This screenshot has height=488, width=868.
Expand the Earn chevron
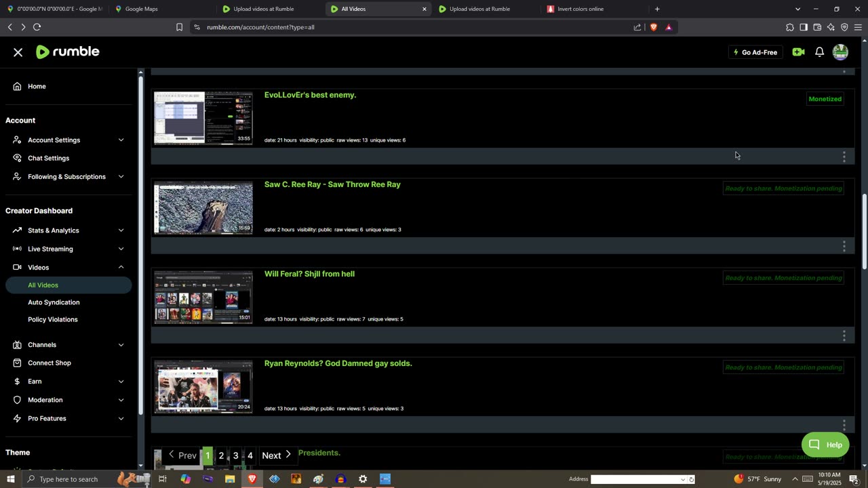point(121,381)
